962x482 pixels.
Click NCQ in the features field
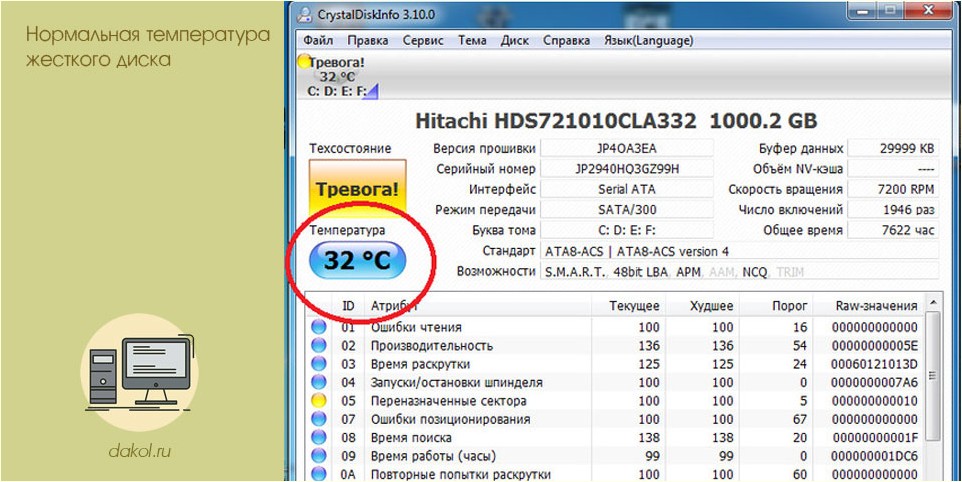coord(755,272)
